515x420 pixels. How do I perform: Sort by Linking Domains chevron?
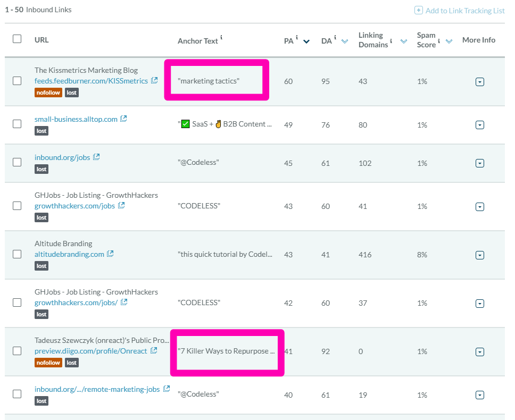tap(404, 41)
